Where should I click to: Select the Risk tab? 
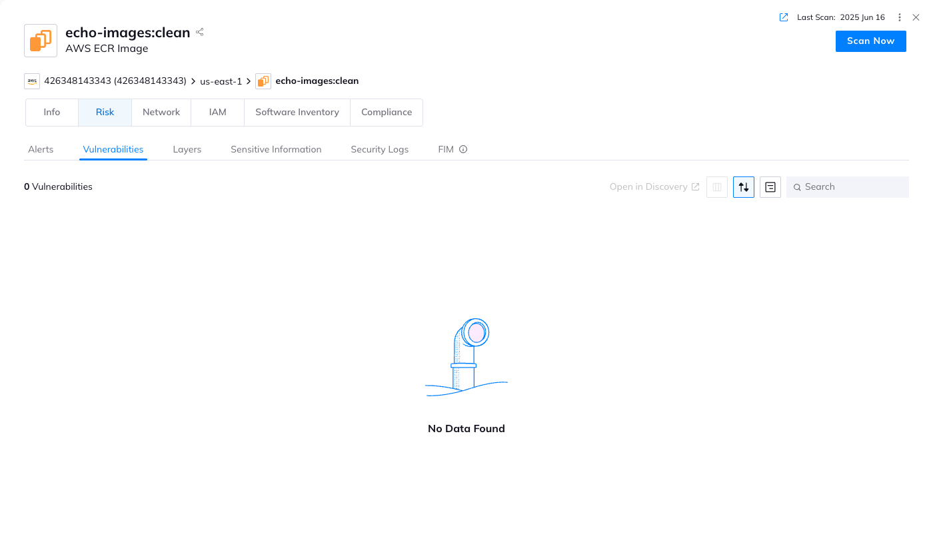(x=105, y=113)
